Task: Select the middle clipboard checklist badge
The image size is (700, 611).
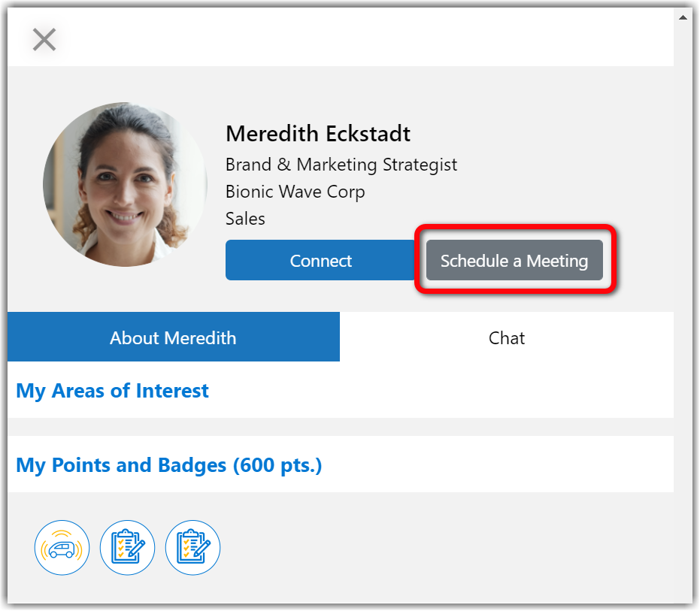Action: (127, 548)
